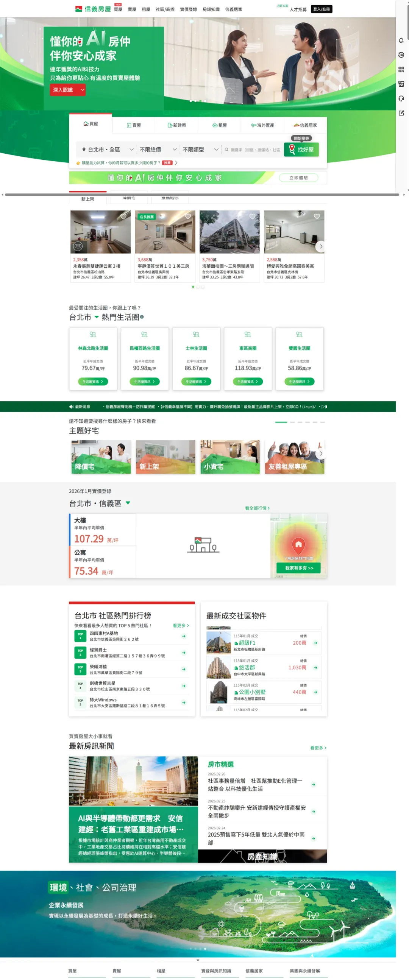Open the notification bell in right sidebar
This screenshot has height=980, width=409.
[x=401, y=41]
